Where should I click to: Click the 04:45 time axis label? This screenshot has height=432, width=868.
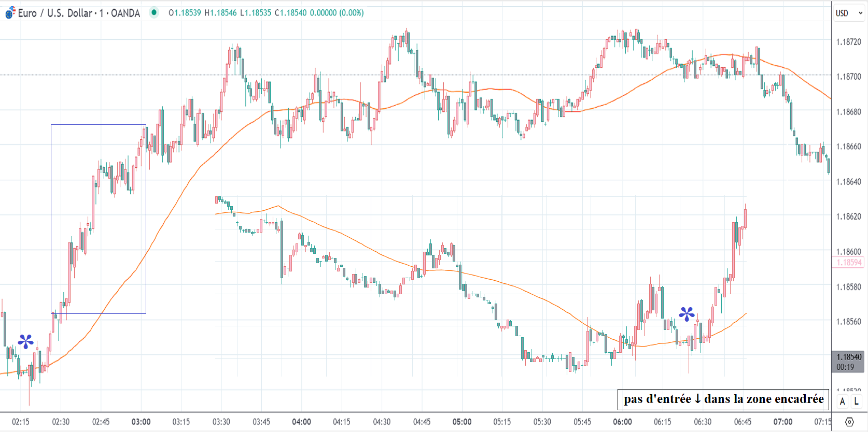pyautogui.click(x=422, y=422)
